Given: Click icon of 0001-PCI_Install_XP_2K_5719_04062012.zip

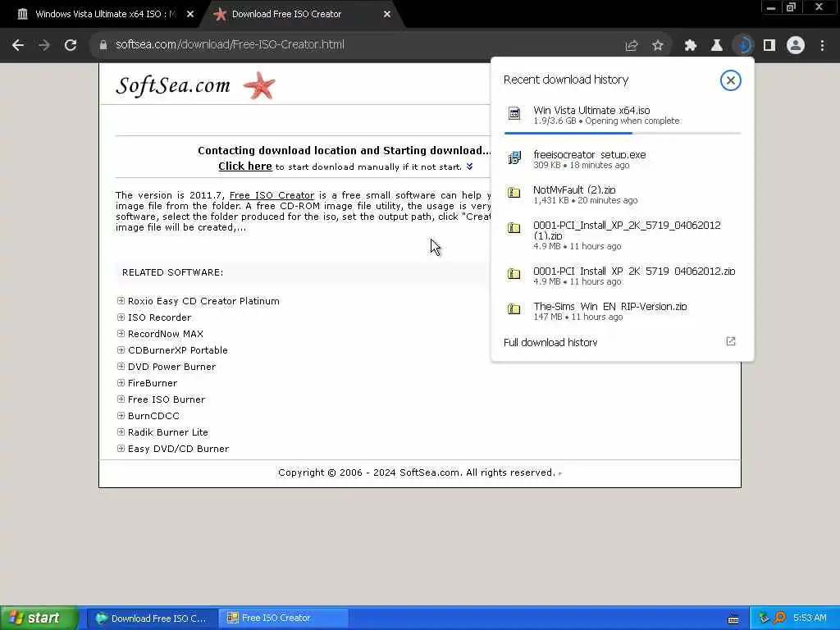Looking at the screenshot, I should [514, 274].
